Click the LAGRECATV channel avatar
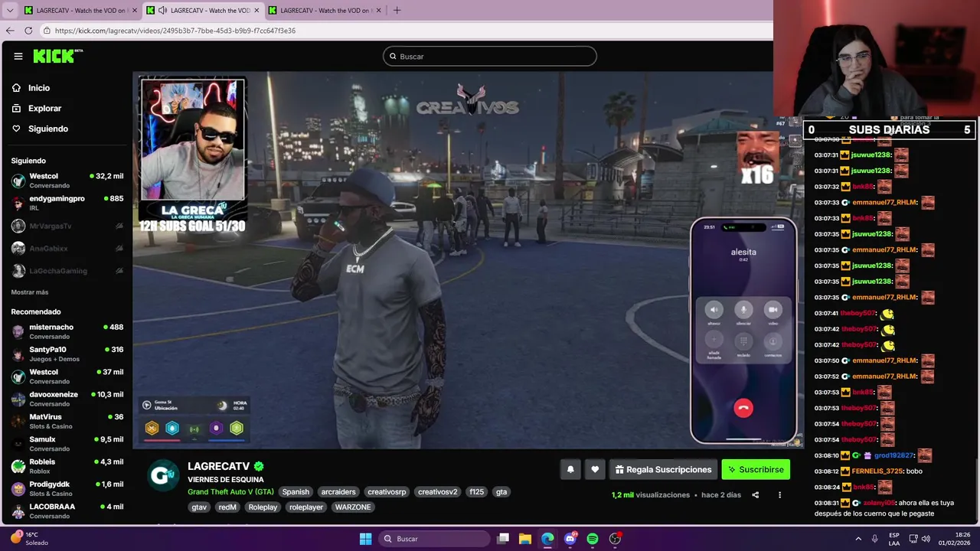Viewport: 980px width, 551px height. pyautogui.click(x=162, y=475)
